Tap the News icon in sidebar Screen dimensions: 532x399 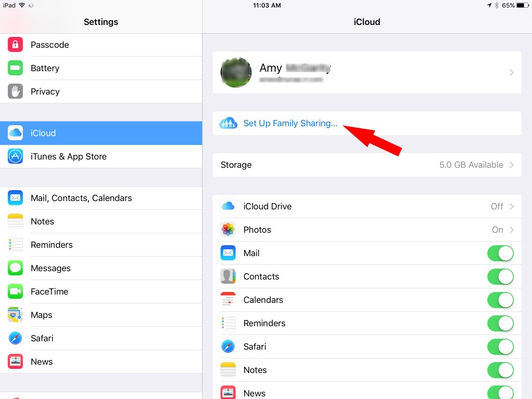tap(15, 362)
